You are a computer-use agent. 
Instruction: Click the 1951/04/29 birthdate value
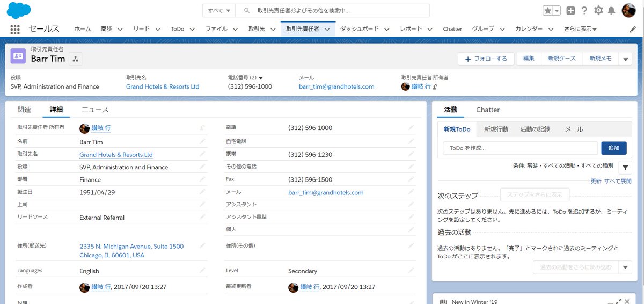pos(97,192)
